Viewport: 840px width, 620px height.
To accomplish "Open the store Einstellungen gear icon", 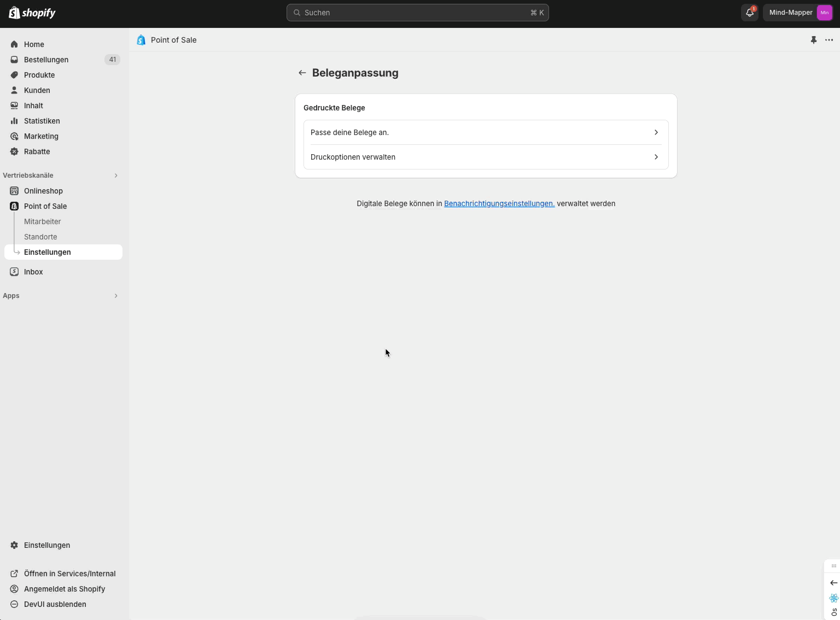I will tap(14, 545).
